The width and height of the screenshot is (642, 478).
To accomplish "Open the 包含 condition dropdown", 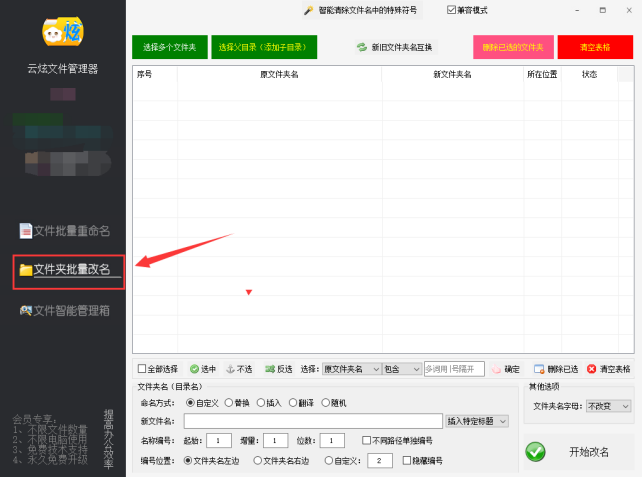I will coord(402,369).
